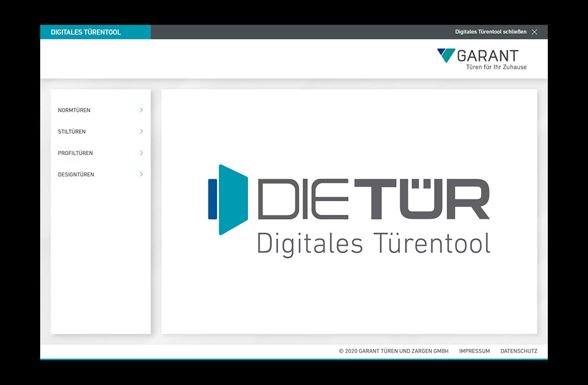588x385 pixels.
Task: Open the Profiltüren menu entry
Action: pyautogui.click(x=100, y=153)
